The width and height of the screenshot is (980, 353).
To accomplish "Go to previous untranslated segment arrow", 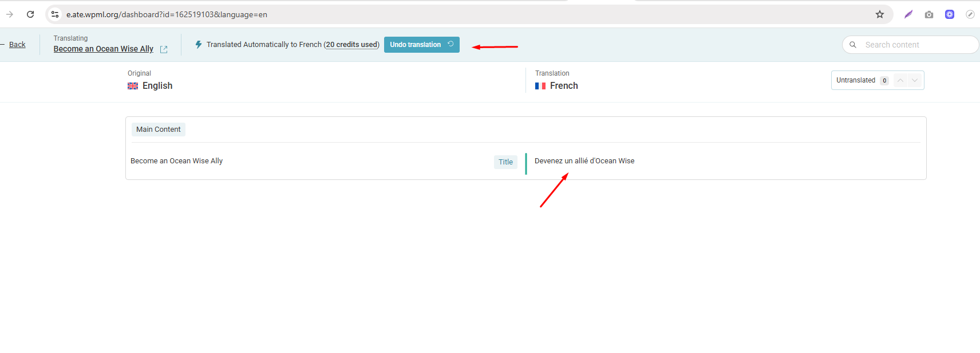I will (x=900, y=80).
